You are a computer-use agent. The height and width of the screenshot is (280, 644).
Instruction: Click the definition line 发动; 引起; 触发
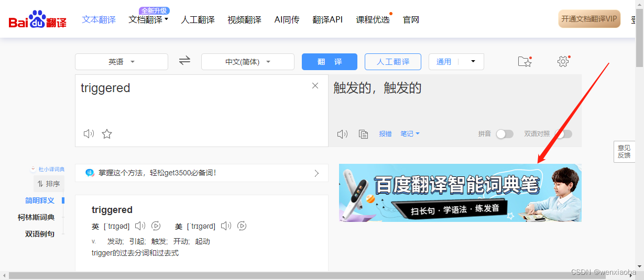tap(158, 242)
